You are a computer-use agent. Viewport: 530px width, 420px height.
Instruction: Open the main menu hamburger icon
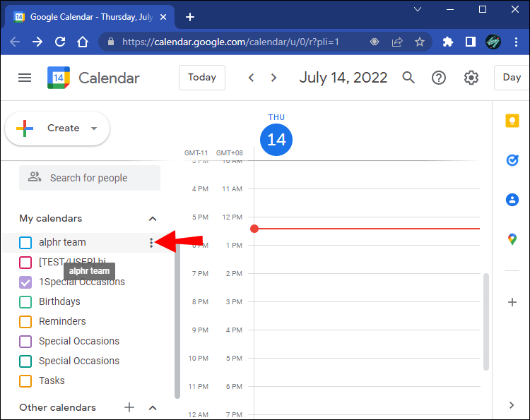(25, 78)
